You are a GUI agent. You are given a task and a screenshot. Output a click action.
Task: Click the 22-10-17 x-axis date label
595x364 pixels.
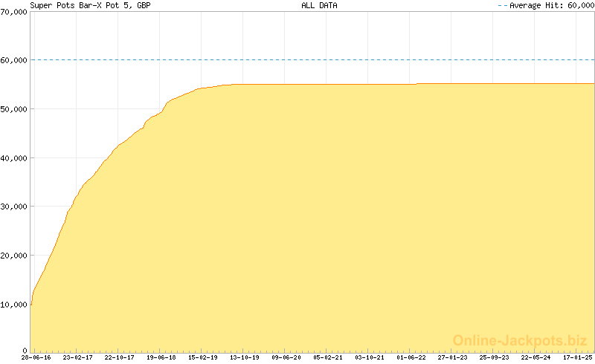119,357
